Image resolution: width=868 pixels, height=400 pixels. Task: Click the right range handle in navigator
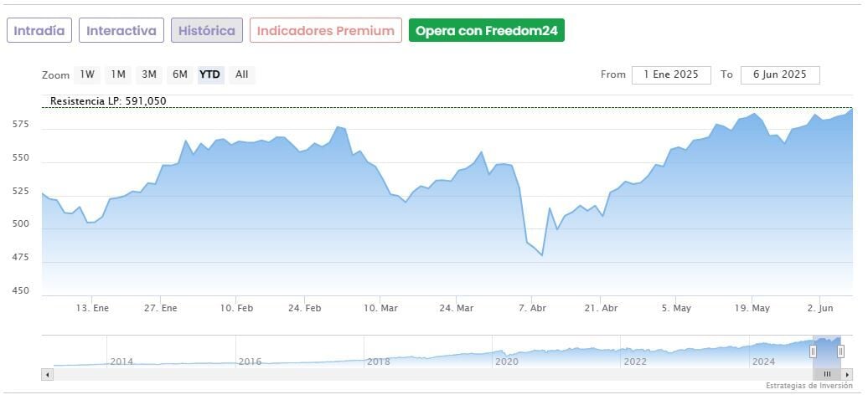(x=840, y=351)
